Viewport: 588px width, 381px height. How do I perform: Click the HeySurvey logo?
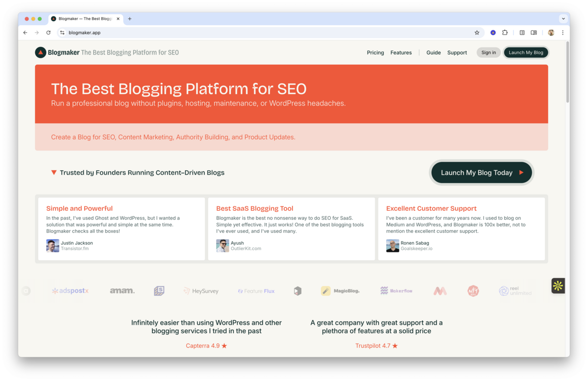point(201,290)
